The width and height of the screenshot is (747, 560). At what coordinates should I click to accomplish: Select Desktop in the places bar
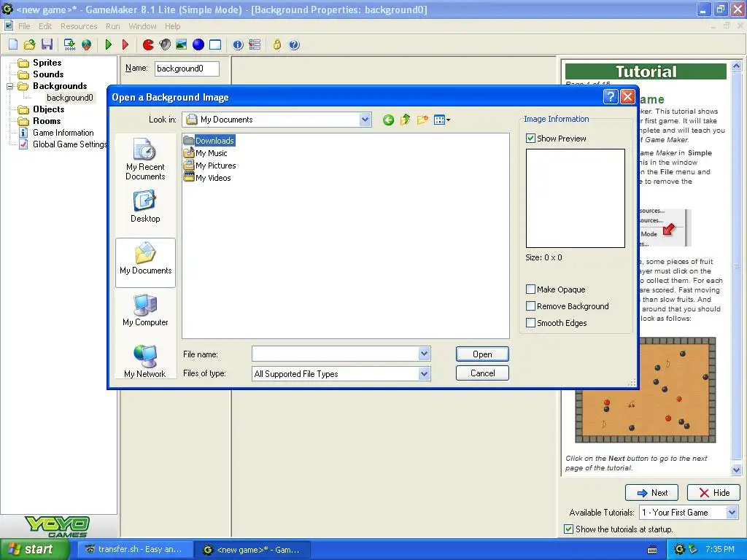click(x=145, y=206)
